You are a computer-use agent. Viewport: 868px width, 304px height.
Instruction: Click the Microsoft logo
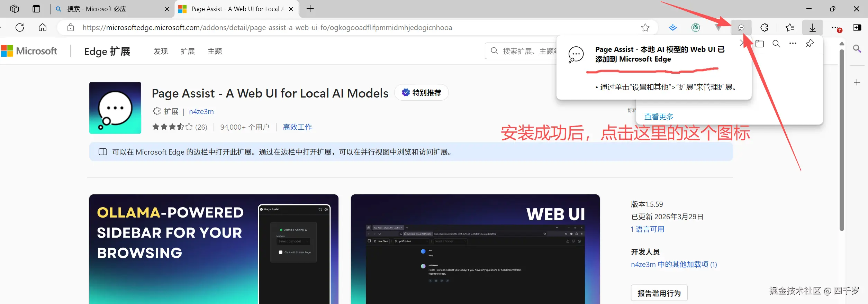(x=29, y=51)
